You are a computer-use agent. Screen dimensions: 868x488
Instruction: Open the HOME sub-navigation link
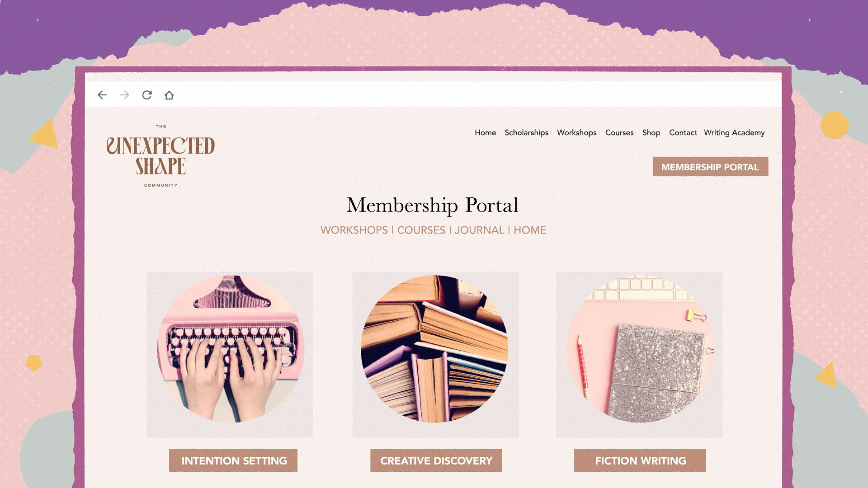(x=530, y=230)
